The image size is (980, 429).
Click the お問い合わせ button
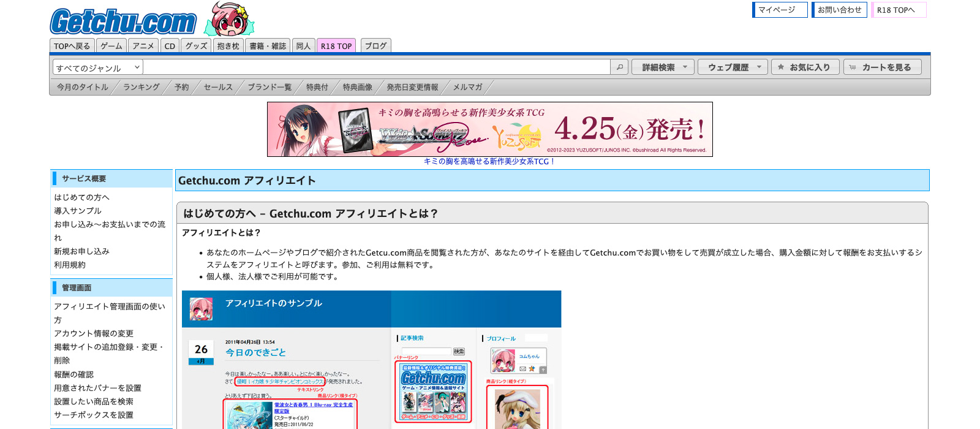[x=839, y=10]
